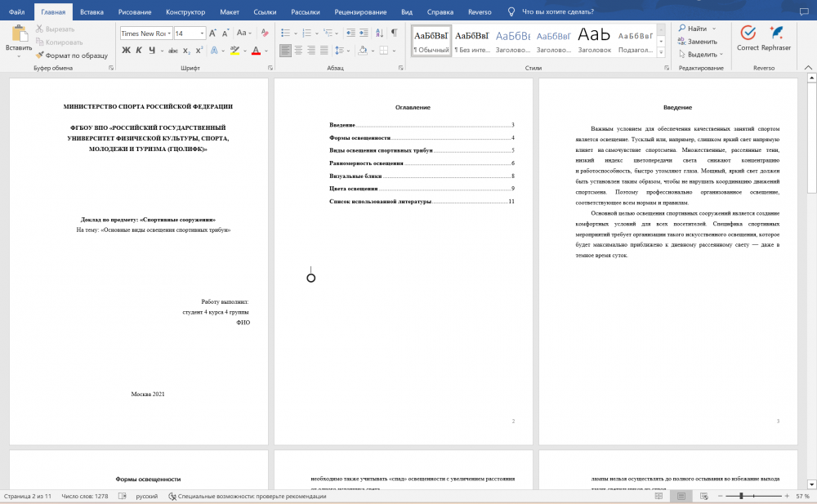
Task: Open the Paste (Вставить) options arrow
Action: coord(19,56)
